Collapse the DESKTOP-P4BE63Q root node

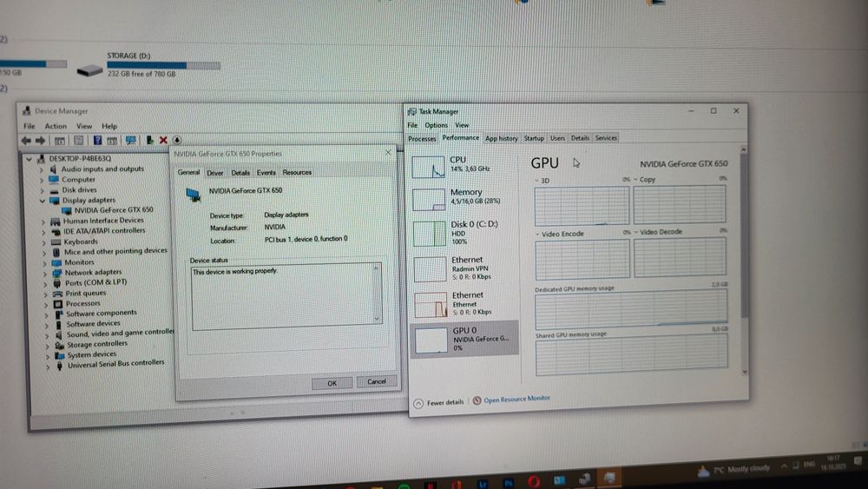[x=29, y=159]
